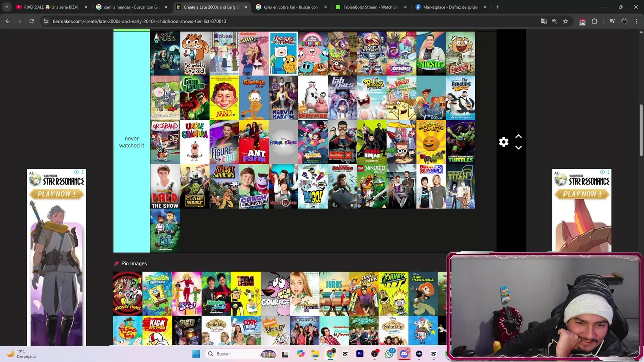The height and width of the screenshot is (362, 644).
Task: Open Chrome three-dot menu
Action: pyautogui.click(x=636, y=21)
